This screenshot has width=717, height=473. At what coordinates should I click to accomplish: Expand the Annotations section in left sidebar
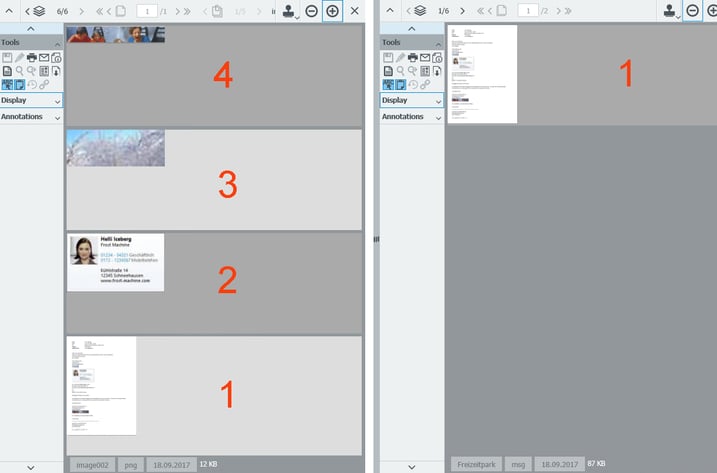tap(57, 117)
